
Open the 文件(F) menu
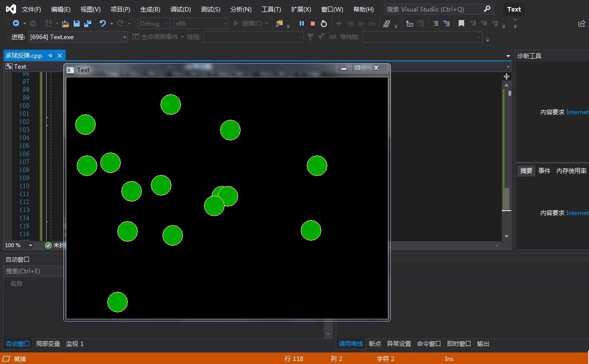31,10
